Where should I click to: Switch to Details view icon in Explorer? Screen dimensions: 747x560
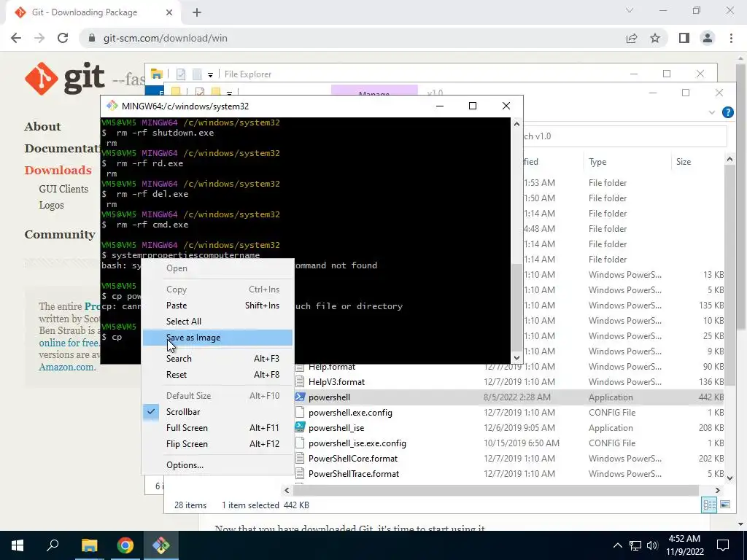[x=709, y=505]
